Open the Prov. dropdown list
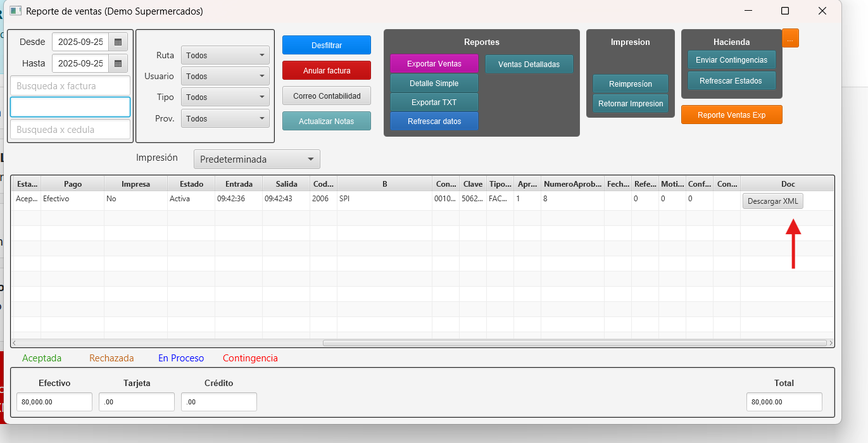 tap(225, 119)
